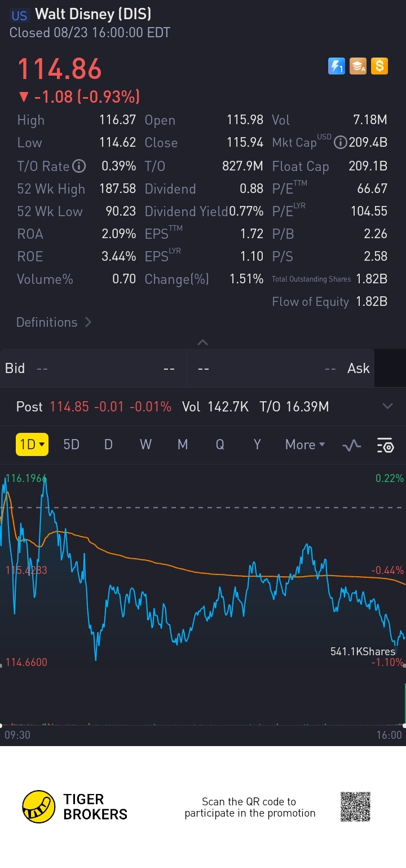
Task: Open the chart indicator line icon
Action: (352, 445)
